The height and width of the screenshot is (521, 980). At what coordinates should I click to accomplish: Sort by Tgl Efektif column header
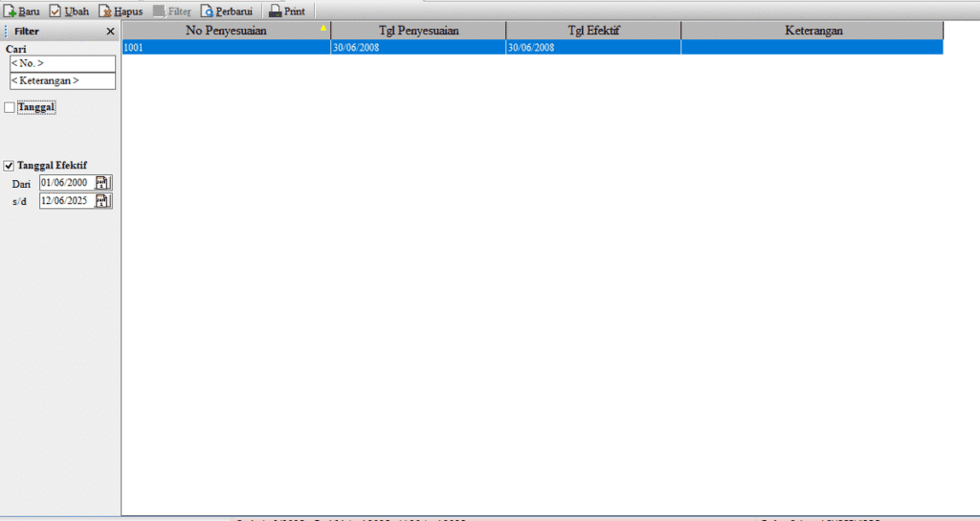point(593,31)
